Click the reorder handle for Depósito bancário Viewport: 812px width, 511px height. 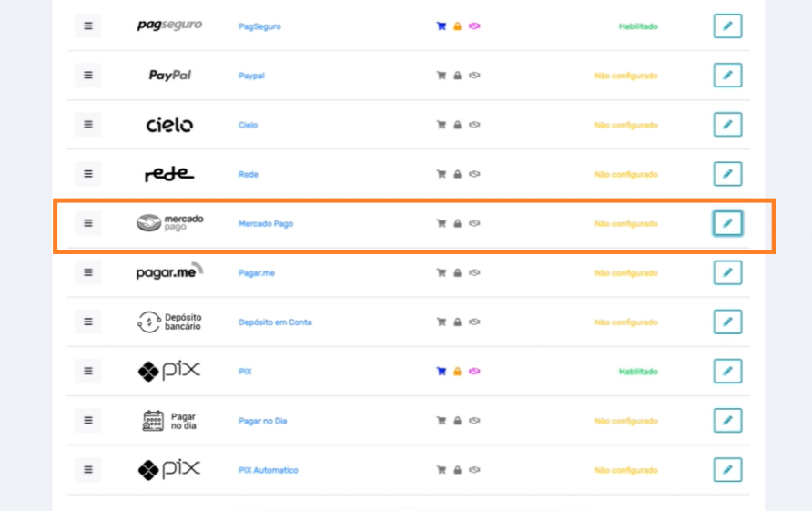[88, 322]
